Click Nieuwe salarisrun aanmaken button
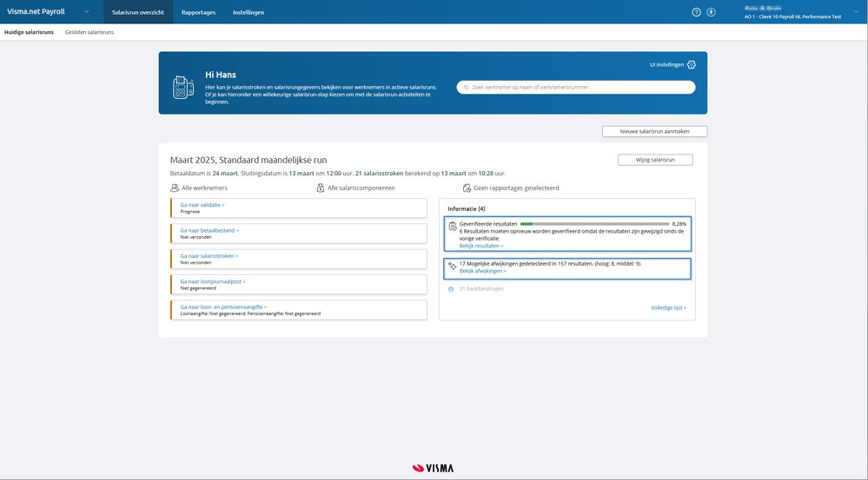 pyautogui.click(x=654, y=132)
